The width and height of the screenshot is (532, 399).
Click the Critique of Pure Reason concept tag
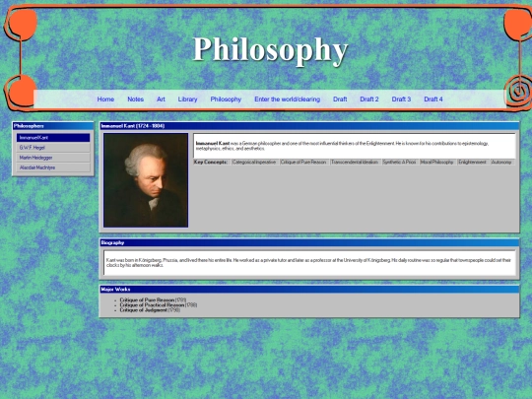coord(303,163)
